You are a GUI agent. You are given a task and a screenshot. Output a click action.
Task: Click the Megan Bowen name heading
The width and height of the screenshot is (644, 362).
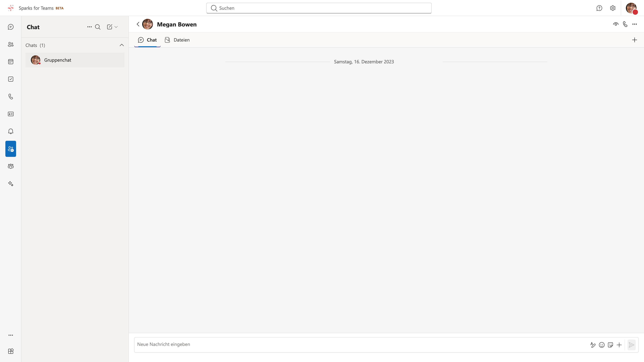[177, 24]
